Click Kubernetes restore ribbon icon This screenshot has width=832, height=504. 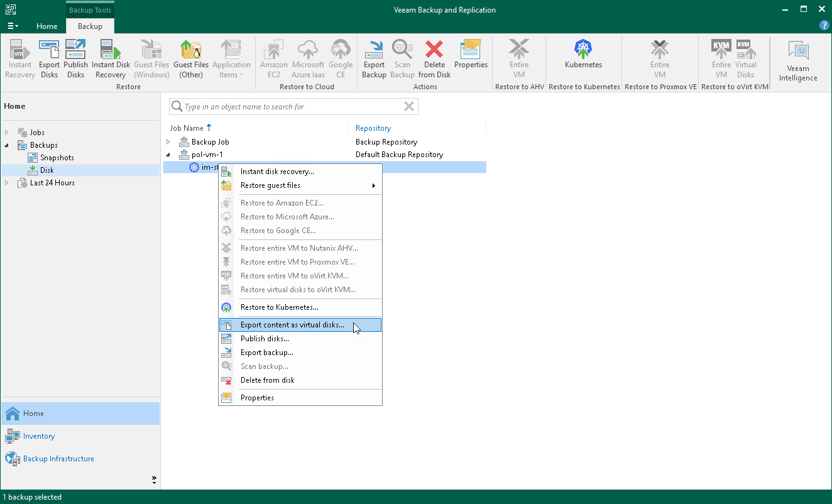pos(583,54)
